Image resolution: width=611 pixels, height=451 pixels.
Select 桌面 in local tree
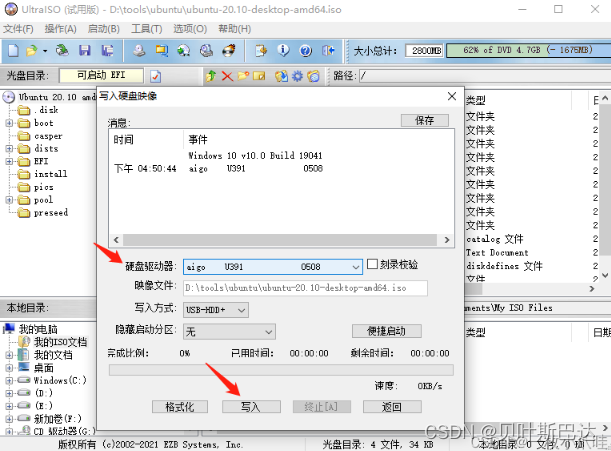(43, 368)
